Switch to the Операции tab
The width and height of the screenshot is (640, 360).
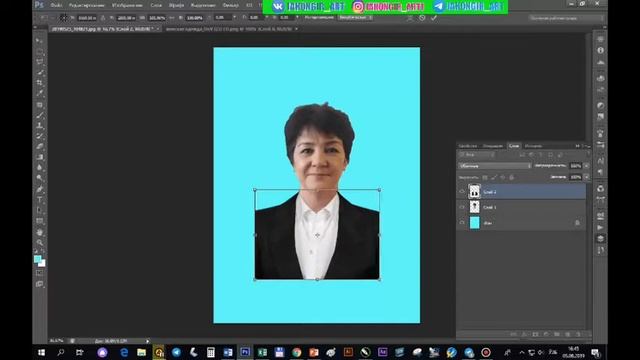tap(493, 146)
